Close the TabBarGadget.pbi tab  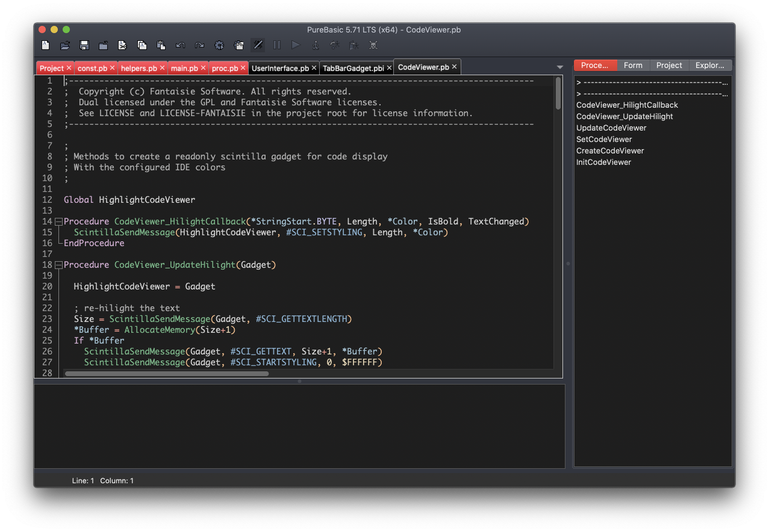click(x=389, y=68)
